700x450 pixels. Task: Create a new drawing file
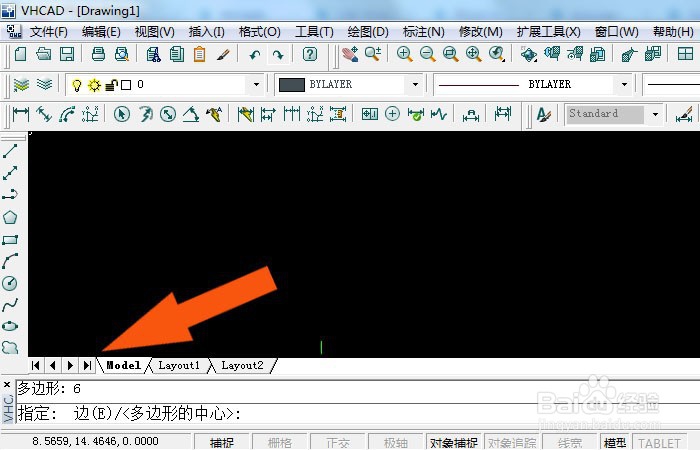(21, 54)
